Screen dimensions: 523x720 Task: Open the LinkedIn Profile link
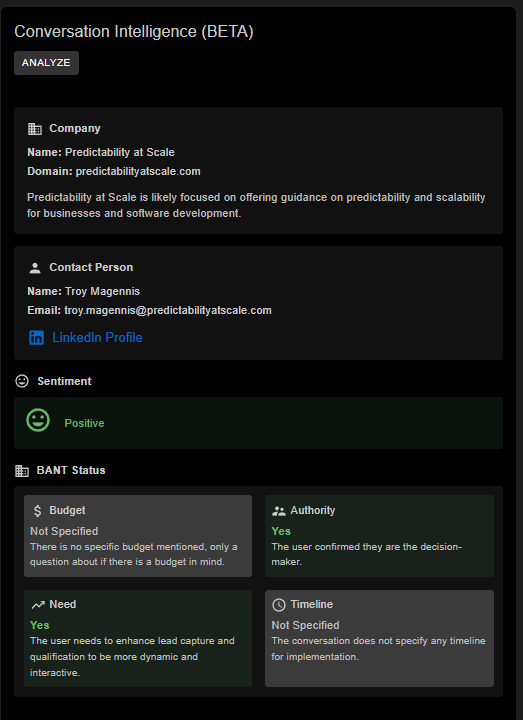[x=97, y=338]
